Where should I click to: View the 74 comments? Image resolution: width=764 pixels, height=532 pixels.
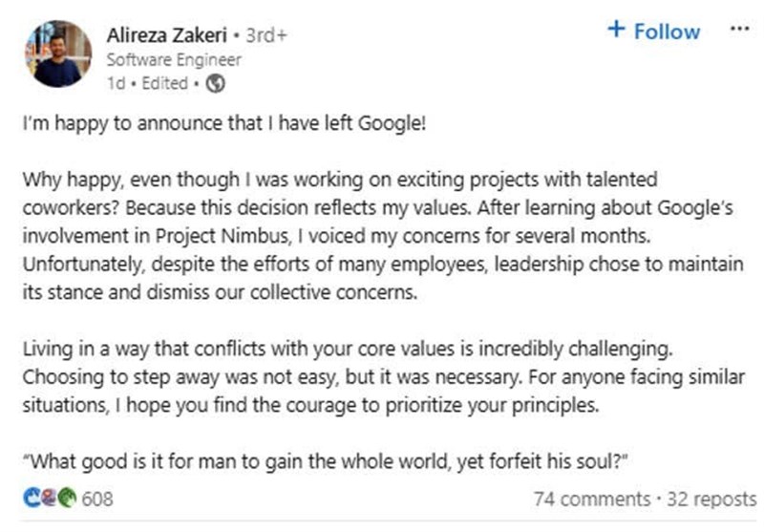click(590, 499)
